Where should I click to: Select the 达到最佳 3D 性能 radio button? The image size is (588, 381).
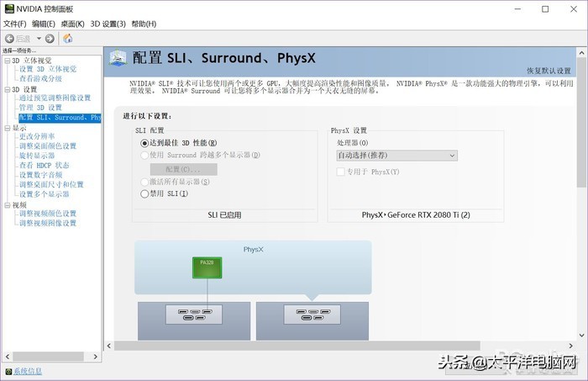click(x=144, y=144)
